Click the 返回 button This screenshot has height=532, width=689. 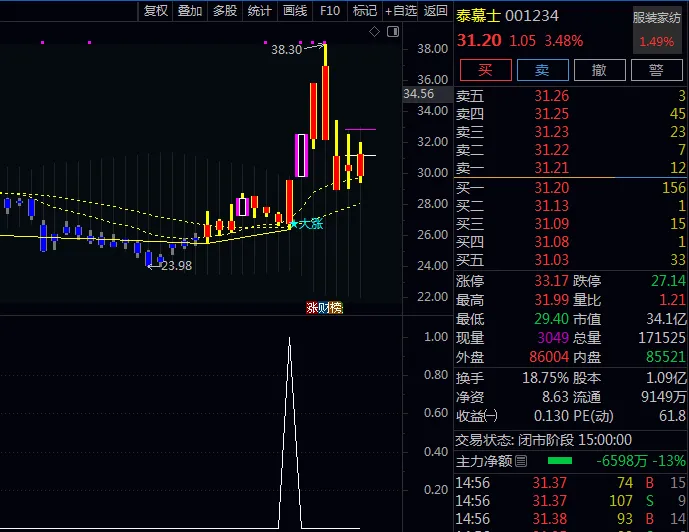point(435,11)
